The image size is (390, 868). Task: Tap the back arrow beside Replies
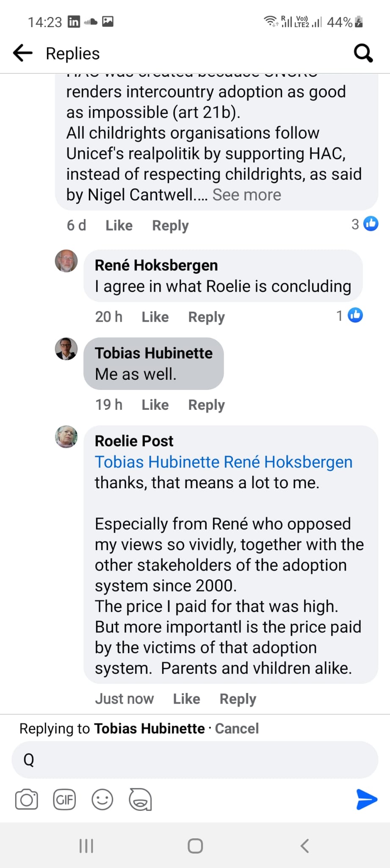(x=23, y=53)
